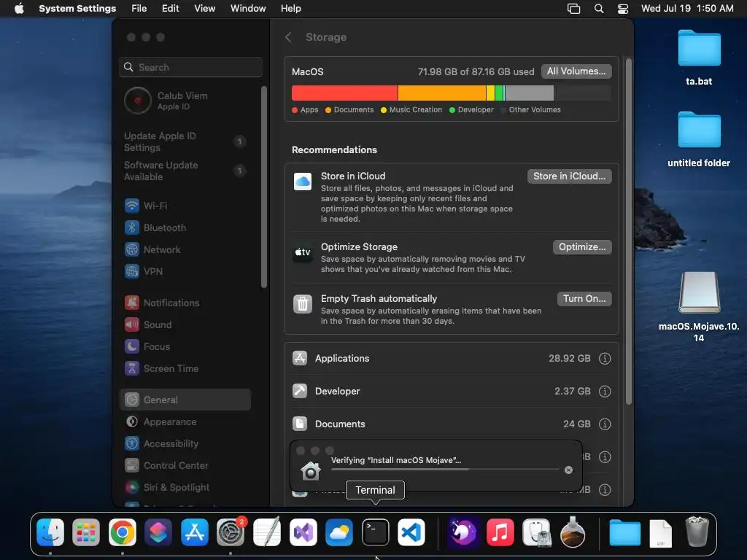Open Control Center in the menu bar
The height and width of the screenshot is (560, 747).
coord(623,9)
